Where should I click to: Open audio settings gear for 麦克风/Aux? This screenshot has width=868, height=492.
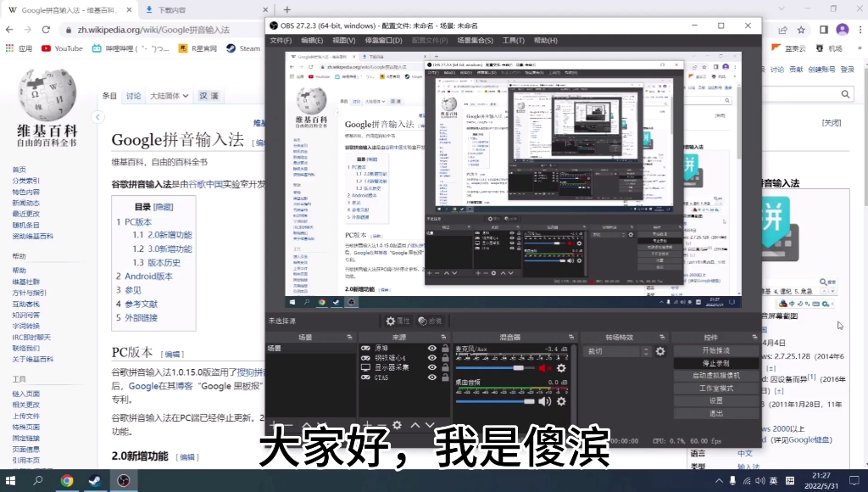click(x=559, y=368)
